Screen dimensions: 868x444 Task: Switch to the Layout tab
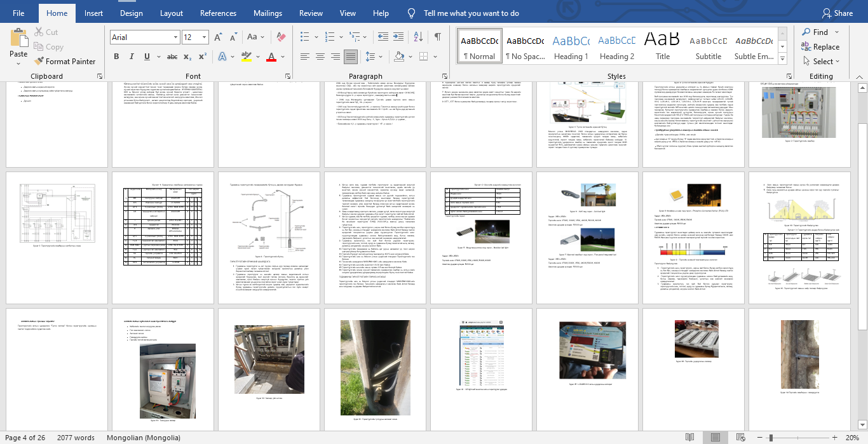[171, 13]
